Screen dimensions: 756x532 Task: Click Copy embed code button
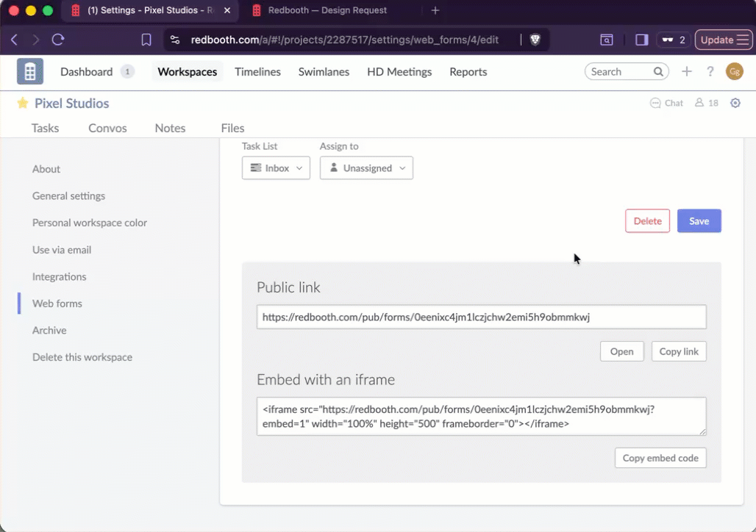(660, 458)
